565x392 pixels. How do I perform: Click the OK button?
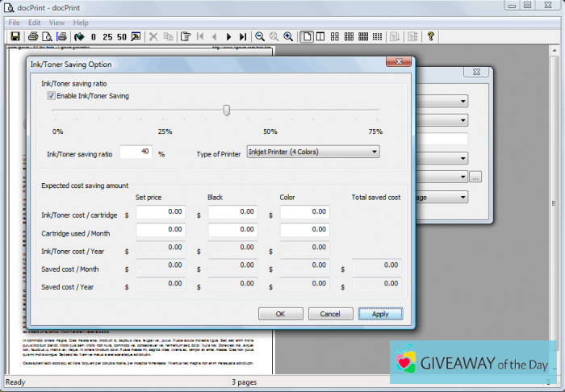(x=280, y=314)
